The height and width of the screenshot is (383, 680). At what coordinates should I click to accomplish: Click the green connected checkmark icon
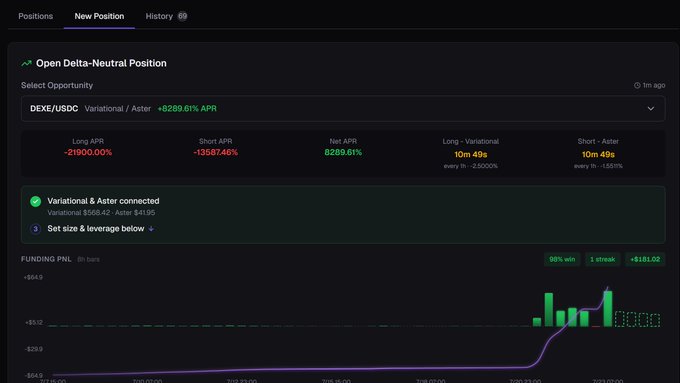click(x=36, y=201)
